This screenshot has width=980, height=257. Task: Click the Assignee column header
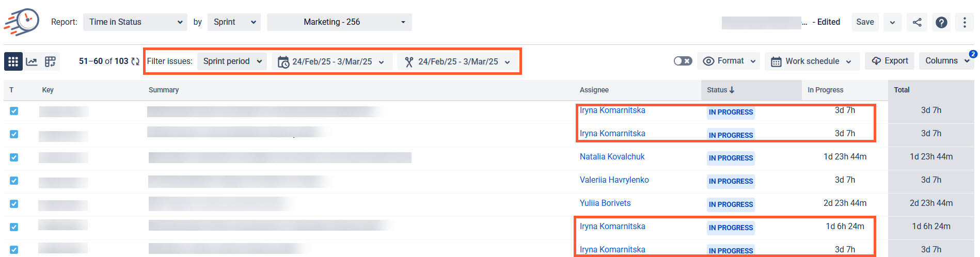pos(594,90)
